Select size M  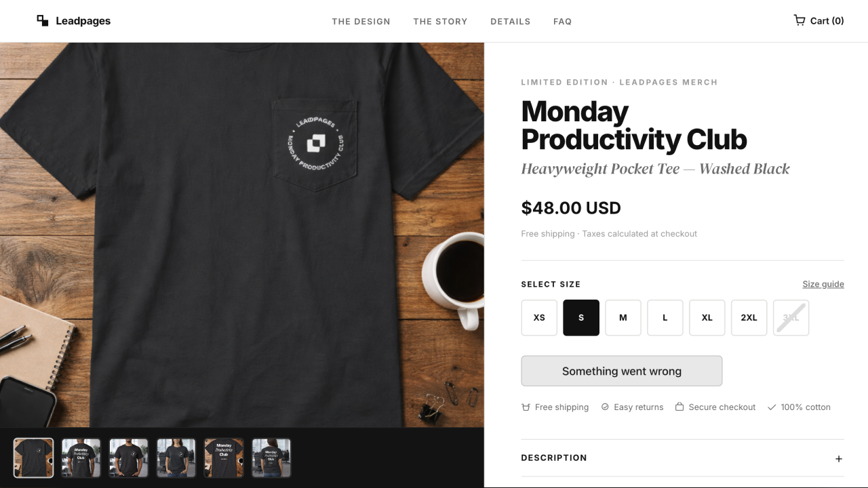point(623,317)
